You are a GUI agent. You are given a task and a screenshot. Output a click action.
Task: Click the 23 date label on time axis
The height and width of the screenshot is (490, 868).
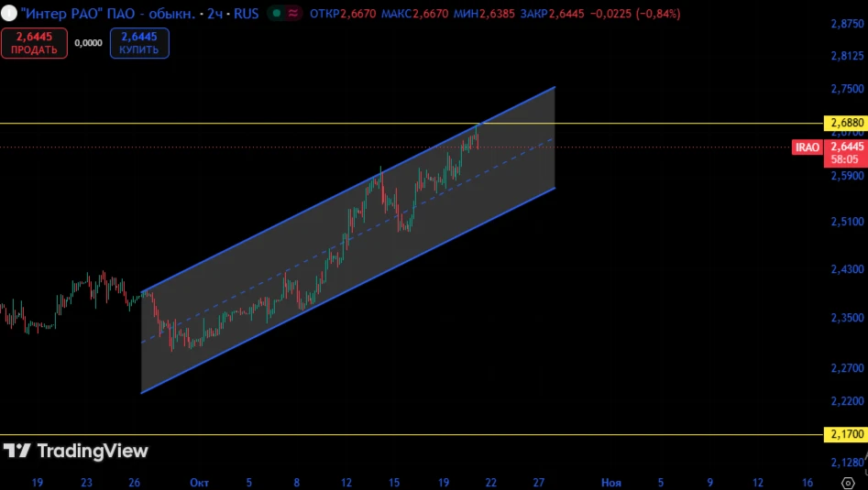86,483
